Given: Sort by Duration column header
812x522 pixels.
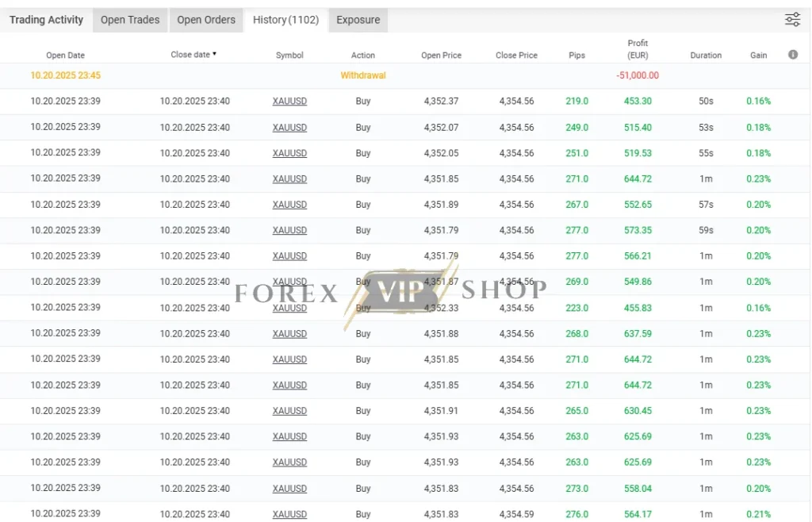Looking at the screenshot, I should click(706, 55).
